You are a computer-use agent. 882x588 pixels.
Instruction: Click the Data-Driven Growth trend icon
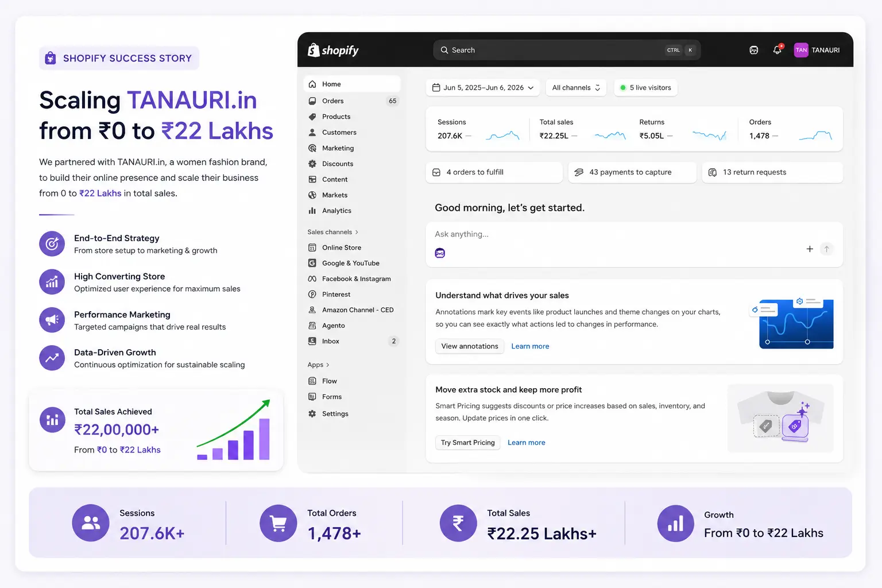[x=52, y=358]
